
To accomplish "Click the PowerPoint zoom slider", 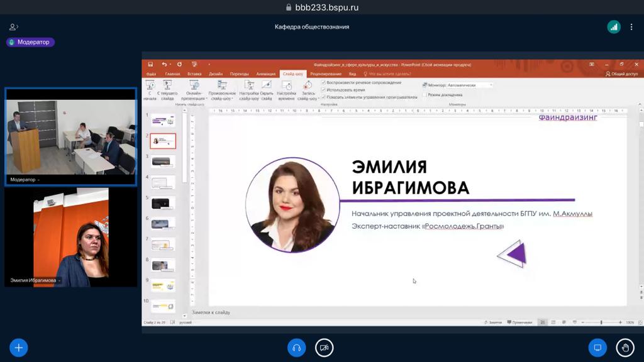I will point(601,322).
